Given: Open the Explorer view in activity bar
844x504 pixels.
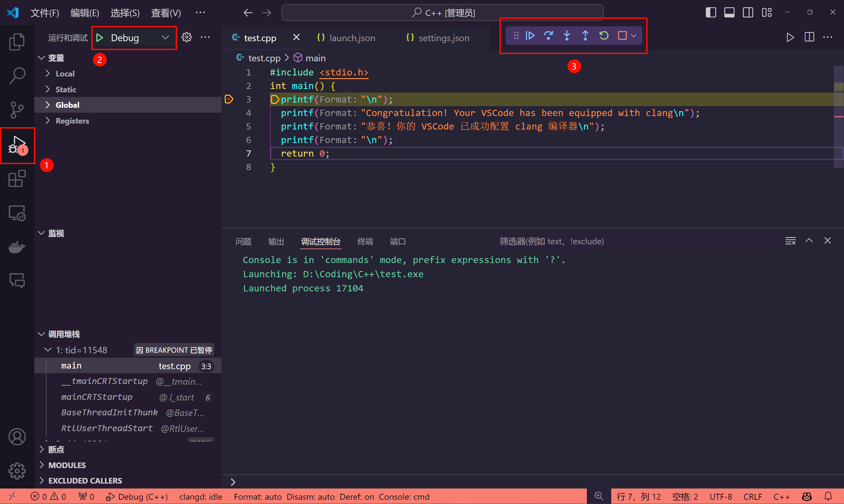Looking at the screenshot, I should pos(17,42).
